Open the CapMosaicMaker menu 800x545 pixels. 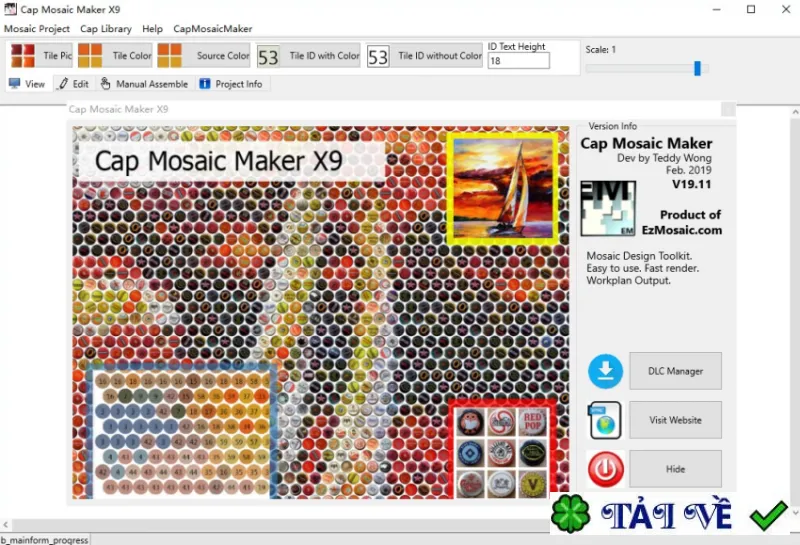212,29
